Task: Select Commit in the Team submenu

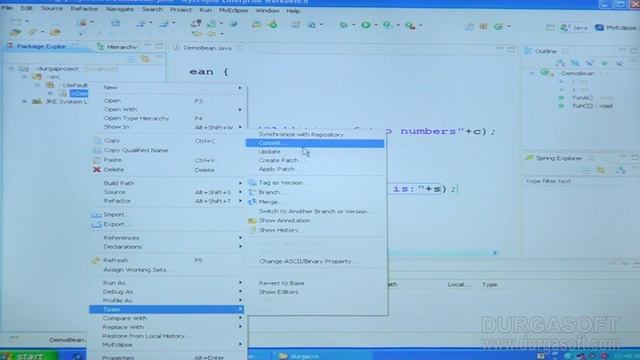Action: [x=315, y=143]
